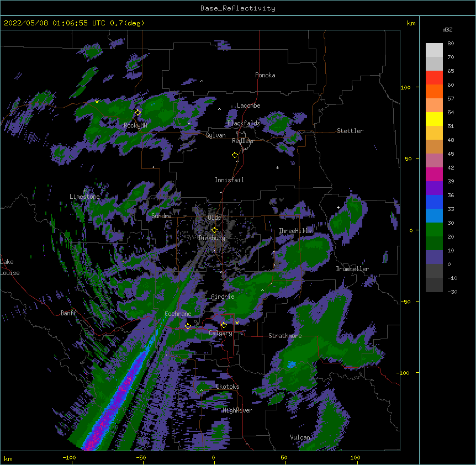Click the Limestone label
The image size is (476, 465).
coord(84,197)
